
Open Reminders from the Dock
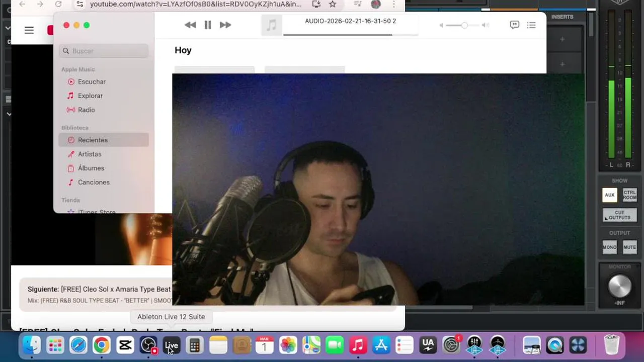405,345
